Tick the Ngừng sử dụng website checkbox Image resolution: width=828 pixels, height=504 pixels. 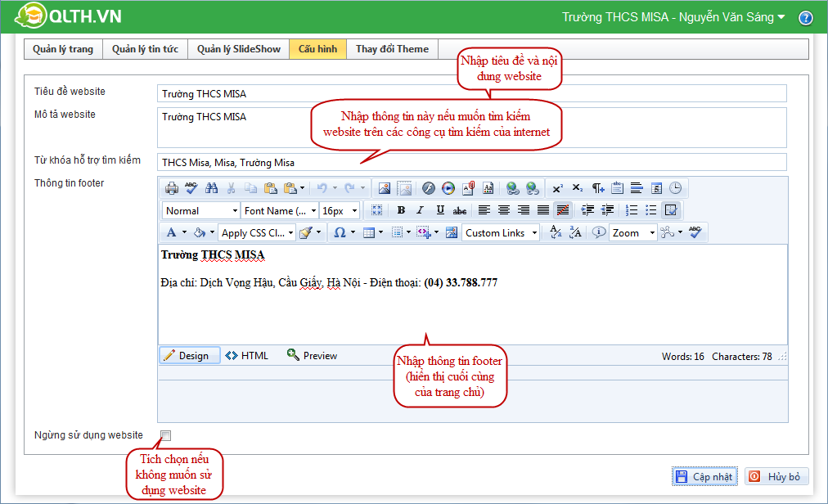(x=166, y=435)
